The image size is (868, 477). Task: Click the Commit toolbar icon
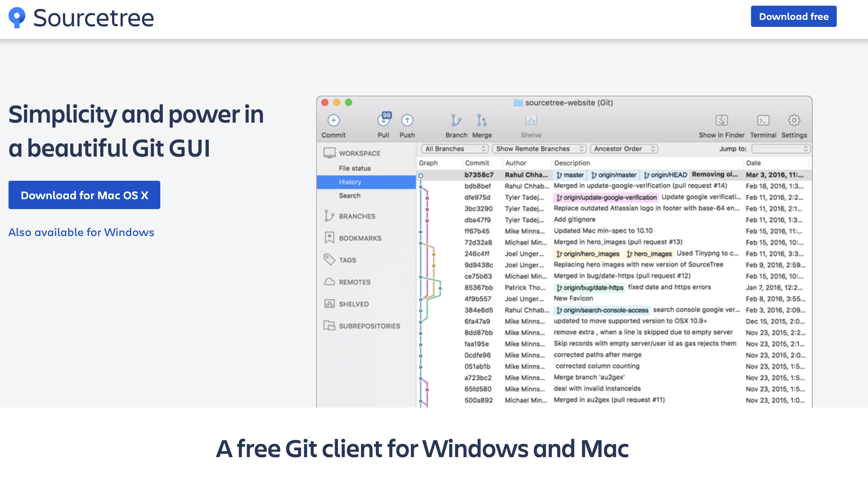(x=333, y=121)
